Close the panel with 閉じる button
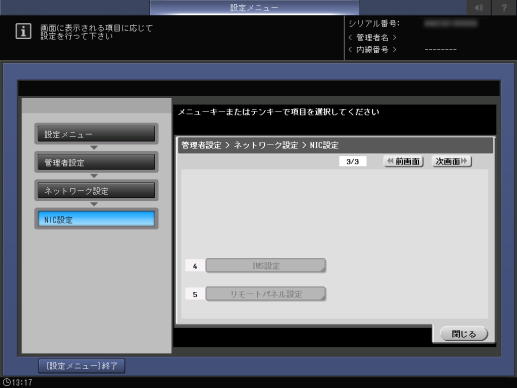Image resolution: width=517 pixels, height=388 pixels. [464, 334]
